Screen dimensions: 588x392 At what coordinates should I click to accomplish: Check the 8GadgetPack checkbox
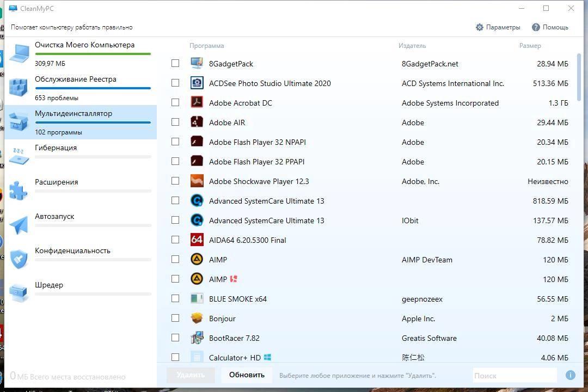pyautogui.click(x=175, y=63)
